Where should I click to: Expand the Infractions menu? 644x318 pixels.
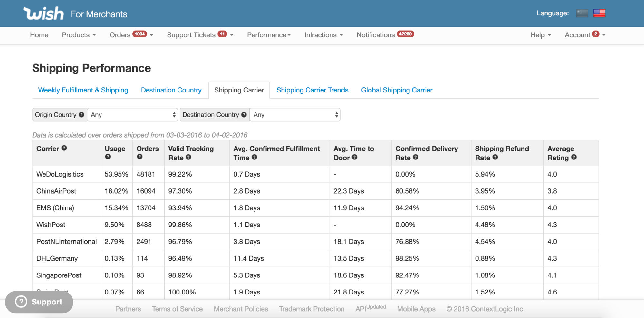click(x=324, y=35)
